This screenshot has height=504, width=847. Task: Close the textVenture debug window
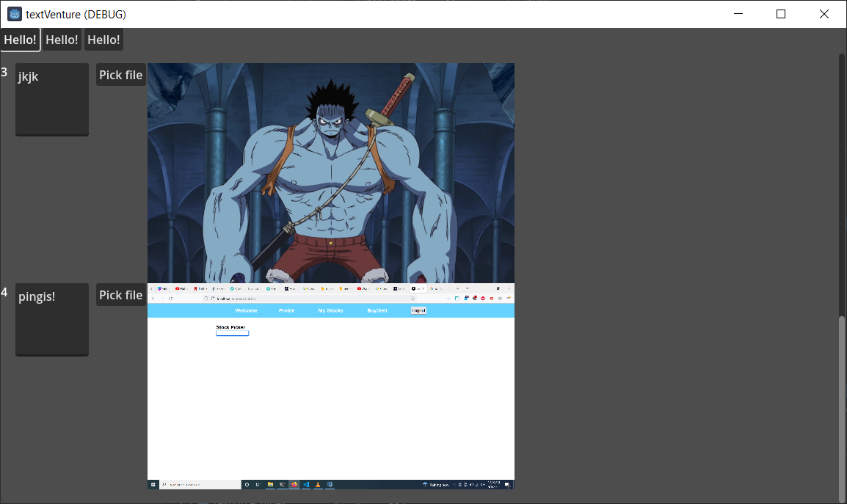pyautogui.click(x=824, y=14)
